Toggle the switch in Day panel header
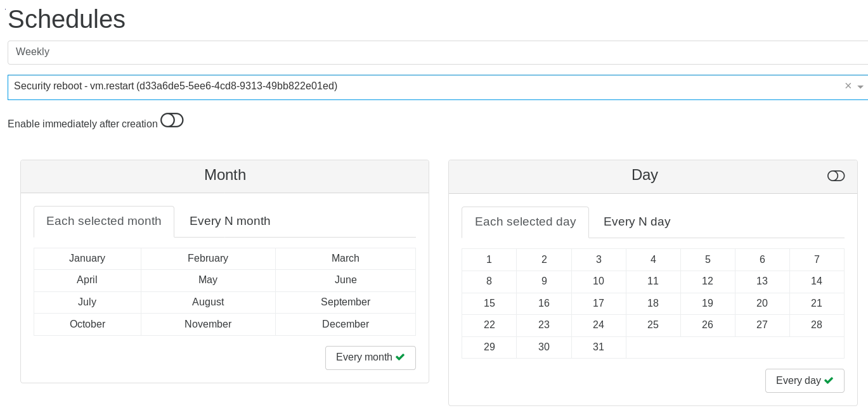868x408 pixels. tap(836, 176)
